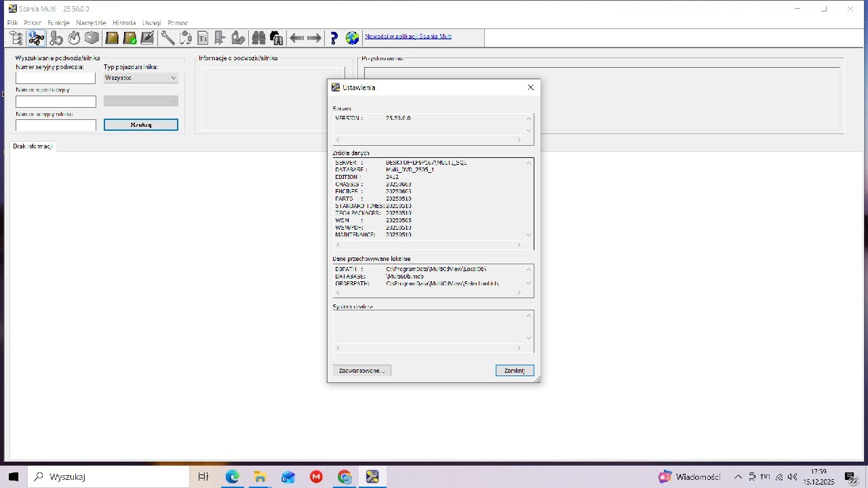Open the Pomoc menu
Image resolution: width=868 pixels, height=488 pixels.
(178, 23)
